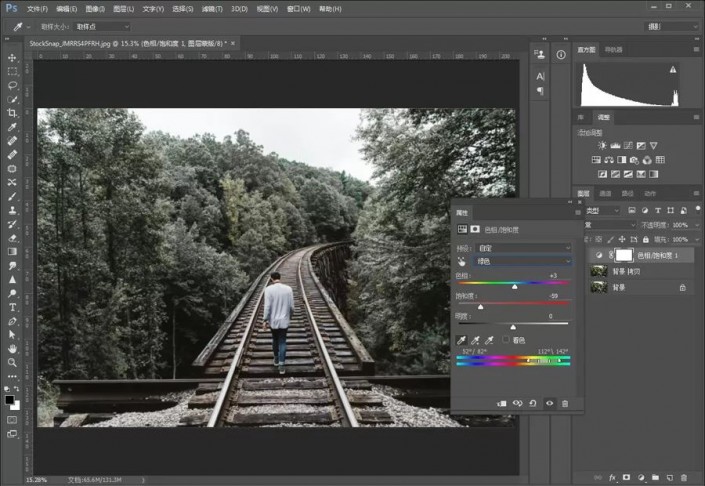This screenshot has height=486, width=705.
Task: Select the Lasso tool
Action: [x=12, y=85]
